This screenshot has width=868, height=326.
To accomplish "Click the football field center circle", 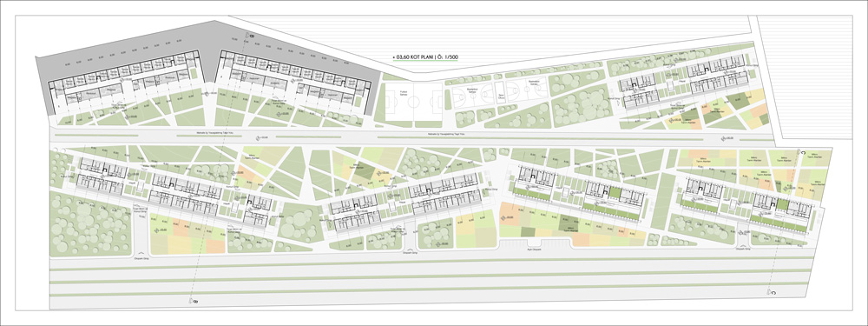I will pos(414,101).
